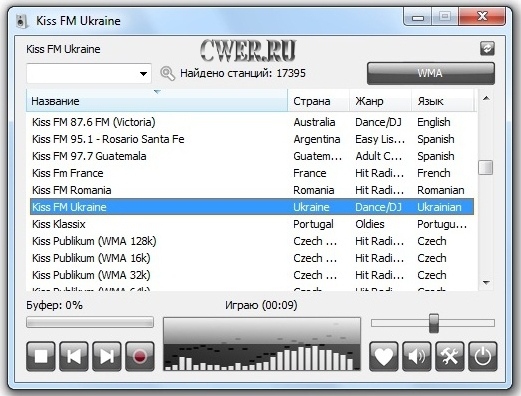Image resolution: width=521 pixels, height=396 pixels.
Task: Sort the list by Название column
Action: pos(157,101)
